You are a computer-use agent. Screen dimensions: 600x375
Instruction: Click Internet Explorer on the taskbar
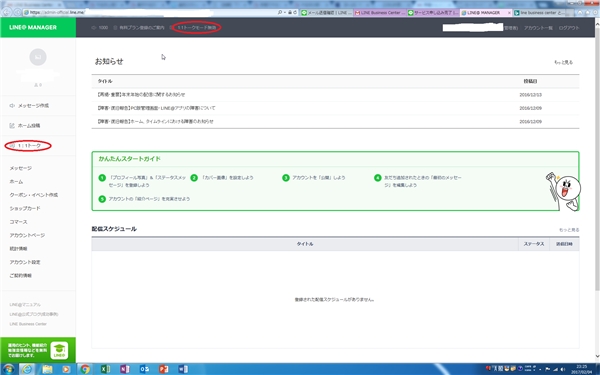click(x=27, y=369)
